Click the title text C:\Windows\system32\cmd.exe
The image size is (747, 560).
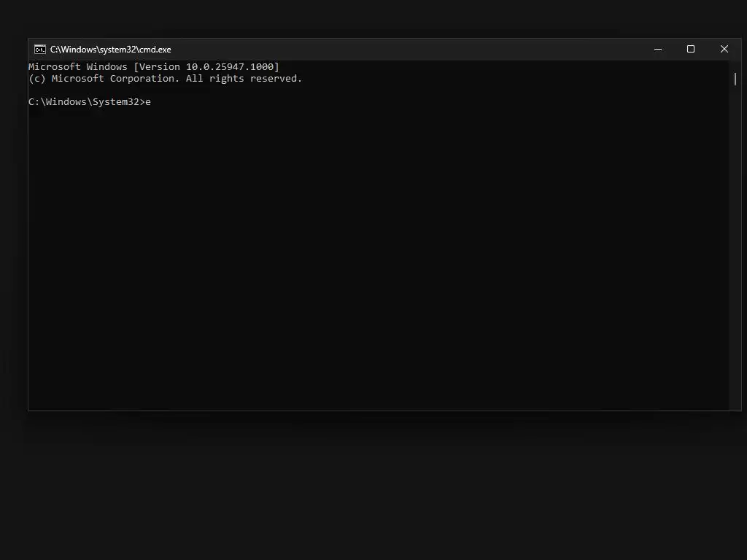[x=111, y=50]
